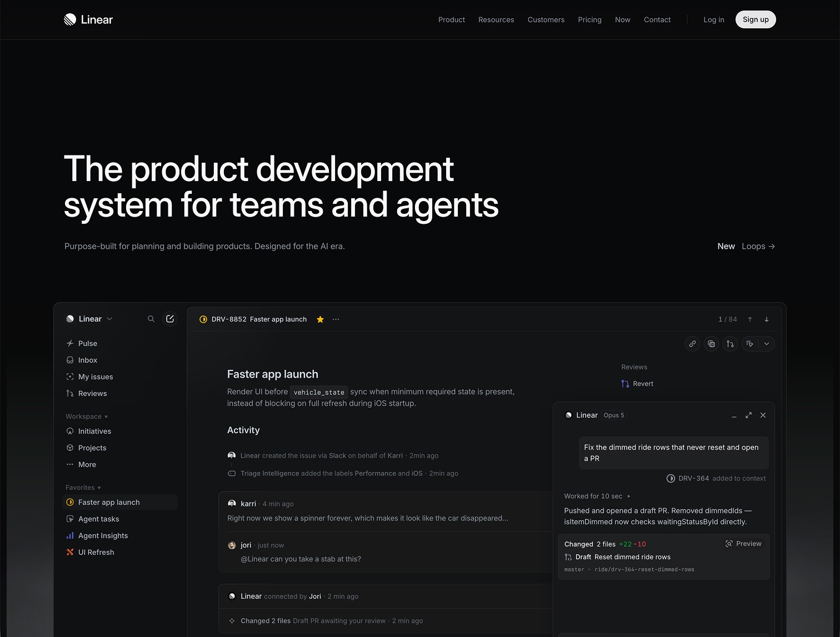Click karri's avatar in the comment
This screenshot has width=840, height=637.
[x=232, y=504]
